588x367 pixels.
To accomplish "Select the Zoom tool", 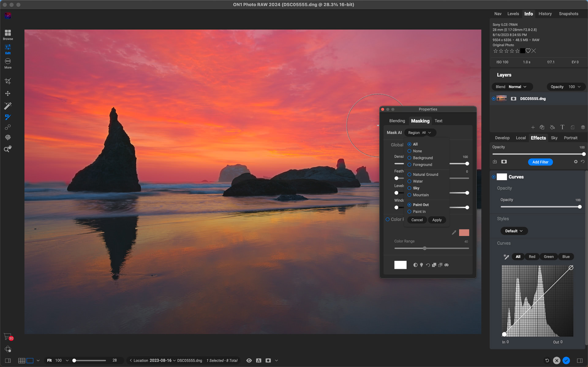I will [x=8, y=149].
